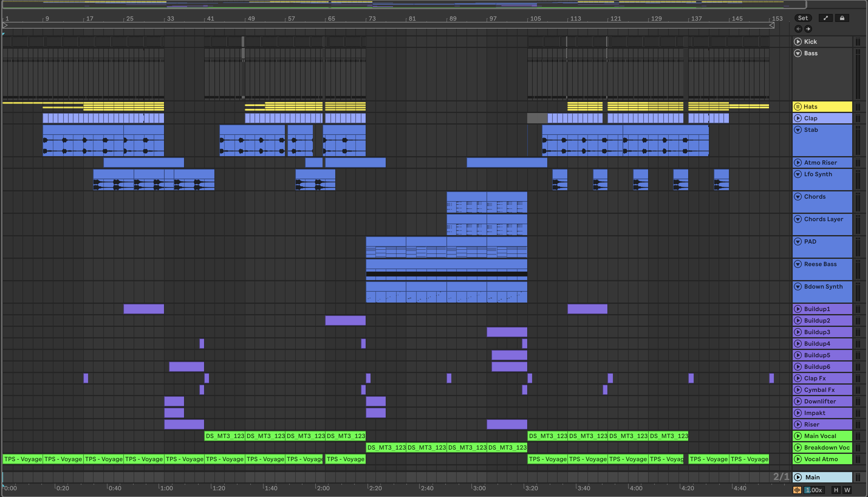
Task: Collapse the Bass track
Action: click(x=798, y=53)
